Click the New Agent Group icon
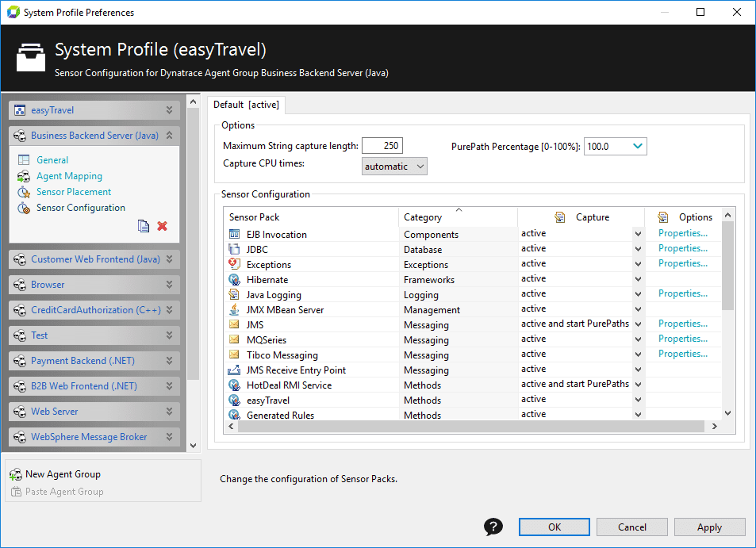Image resolution: width=756 pixels, height=548 pixels. pos(16,474)
